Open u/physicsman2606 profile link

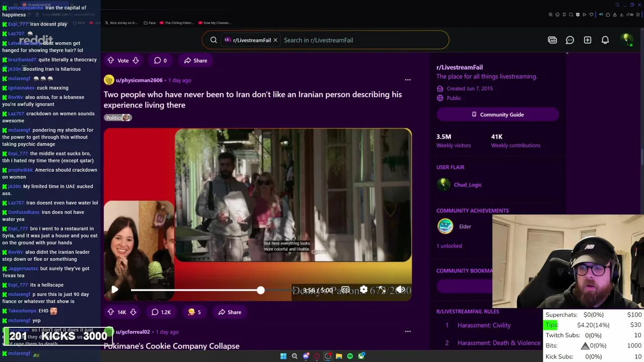139,80
